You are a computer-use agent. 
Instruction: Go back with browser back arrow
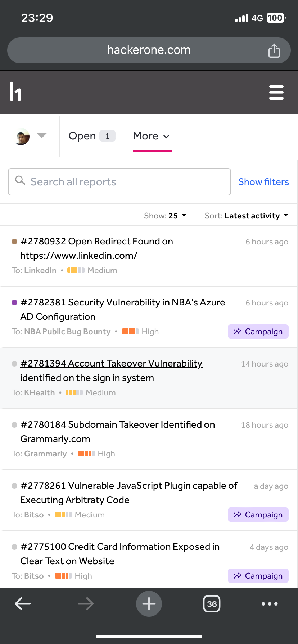coord(23,604)
